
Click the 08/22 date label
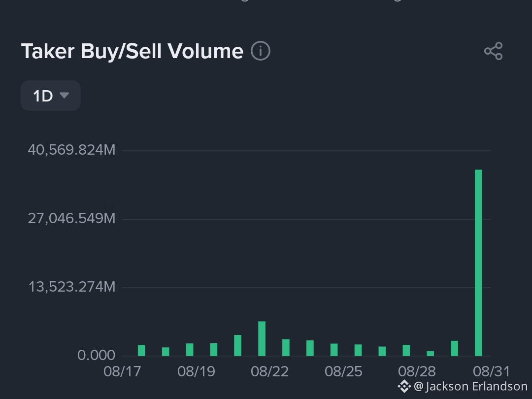270,371
